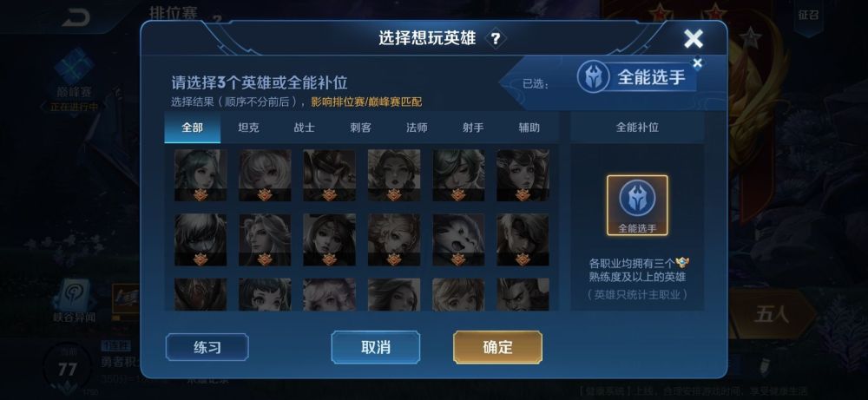Pick the first hero portrait in grid

coord(201,174)
